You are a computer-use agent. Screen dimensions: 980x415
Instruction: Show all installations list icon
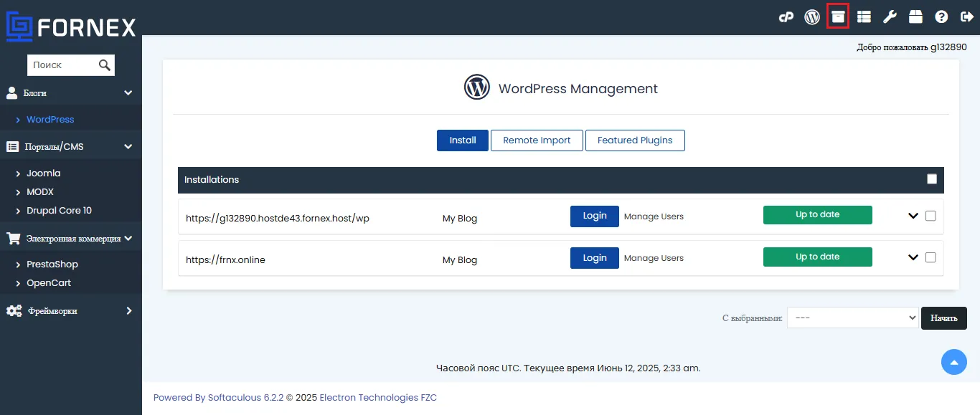pos(864,17)
